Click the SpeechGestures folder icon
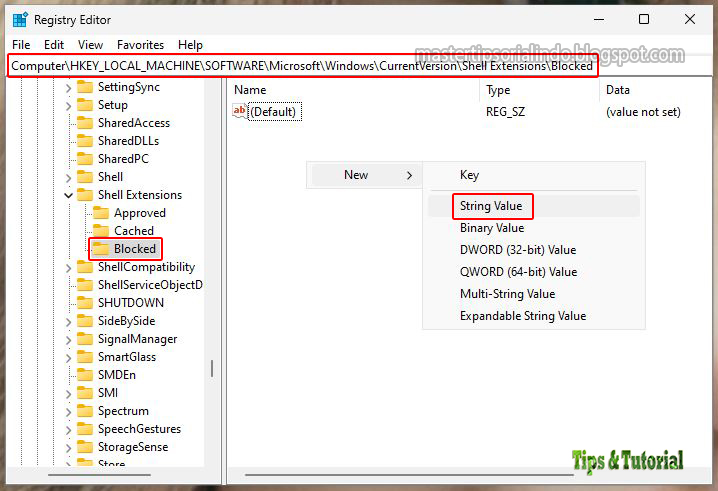 (85, 429)
